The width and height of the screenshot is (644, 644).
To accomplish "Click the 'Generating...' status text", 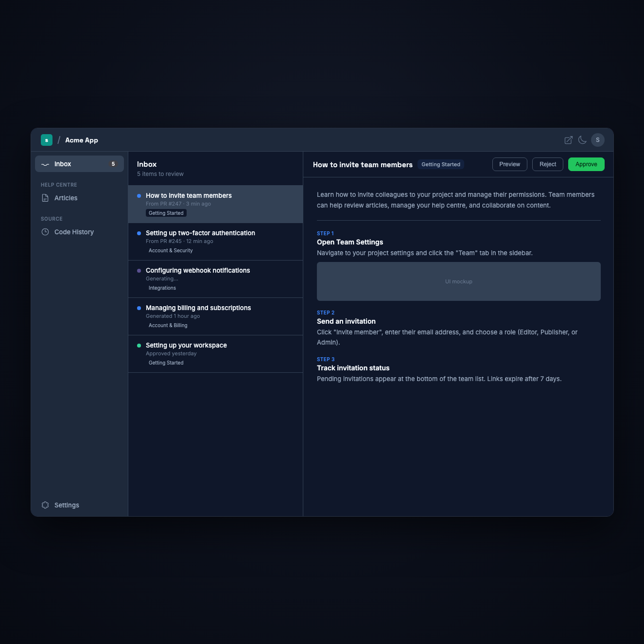I will pyautogui.click(x=162, y=279).
